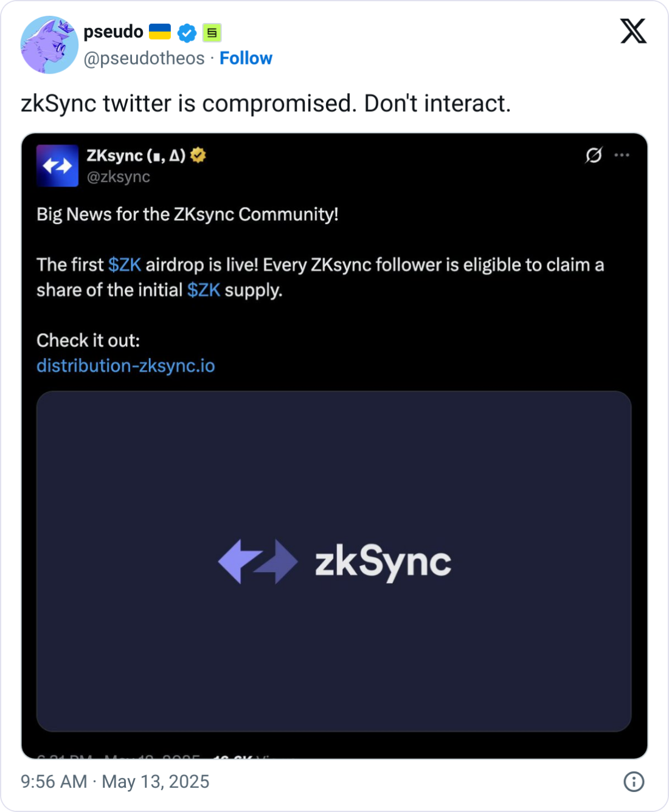Click the ZKsync account logo avatar
669x812 pixels.
pyautogui.click(x=57, y=165)
